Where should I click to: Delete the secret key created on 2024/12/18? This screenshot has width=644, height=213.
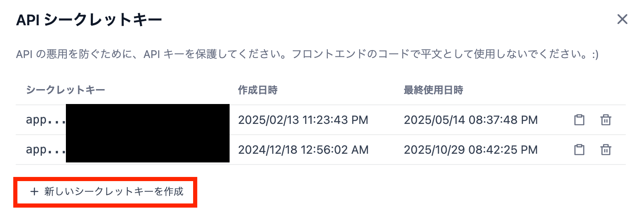(606, 150)
